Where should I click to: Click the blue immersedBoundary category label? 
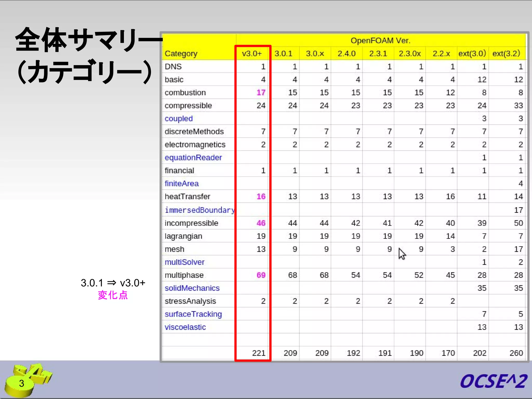[x=199, y=210]
